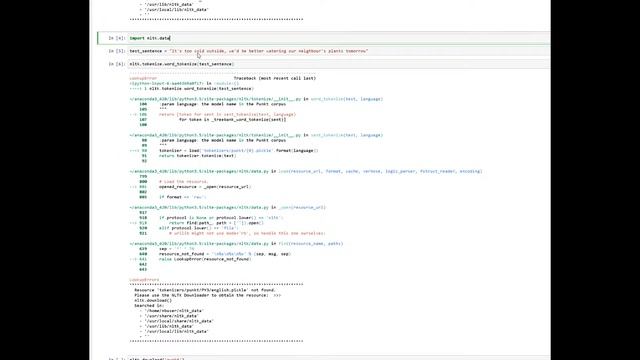Image resolution: width=640 pixels, height=360 pixels.
Task: Click line 918 'if protocol is None or'
Action: (x=221, y=218)
